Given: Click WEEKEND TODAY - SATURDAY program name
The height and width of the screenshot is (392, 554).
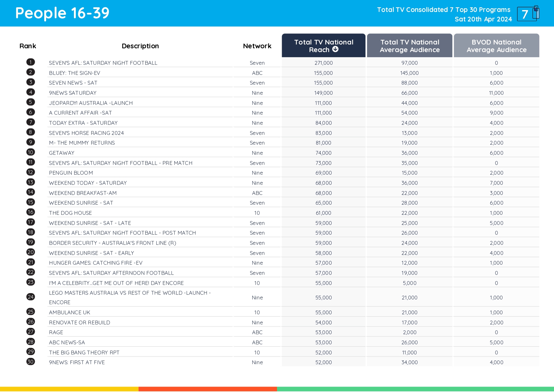Looking at the screenshot, I should coord(88,183).
